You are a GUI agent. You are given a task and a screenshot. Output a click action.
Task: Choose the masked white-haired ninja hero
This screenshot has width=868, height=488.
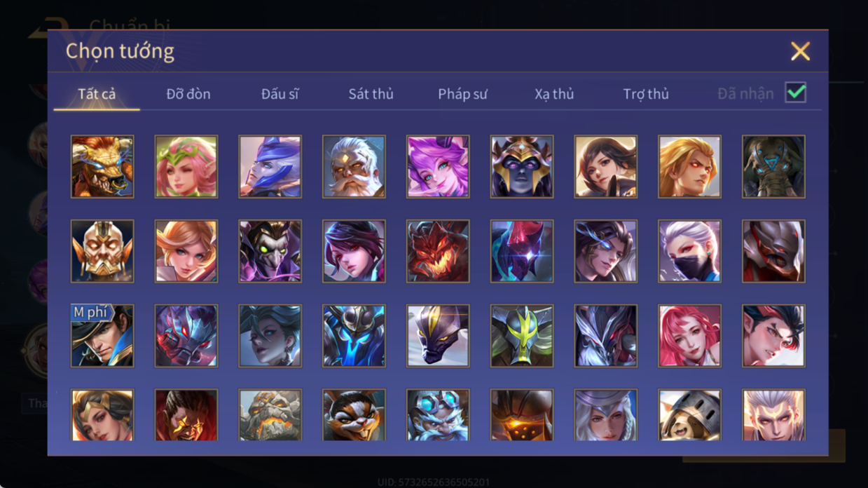(x=689, y=251)
